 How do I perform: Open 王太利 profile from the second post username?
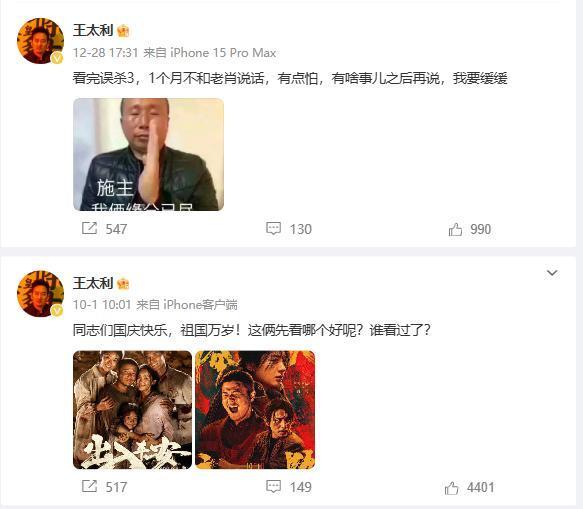pos(93,283)
